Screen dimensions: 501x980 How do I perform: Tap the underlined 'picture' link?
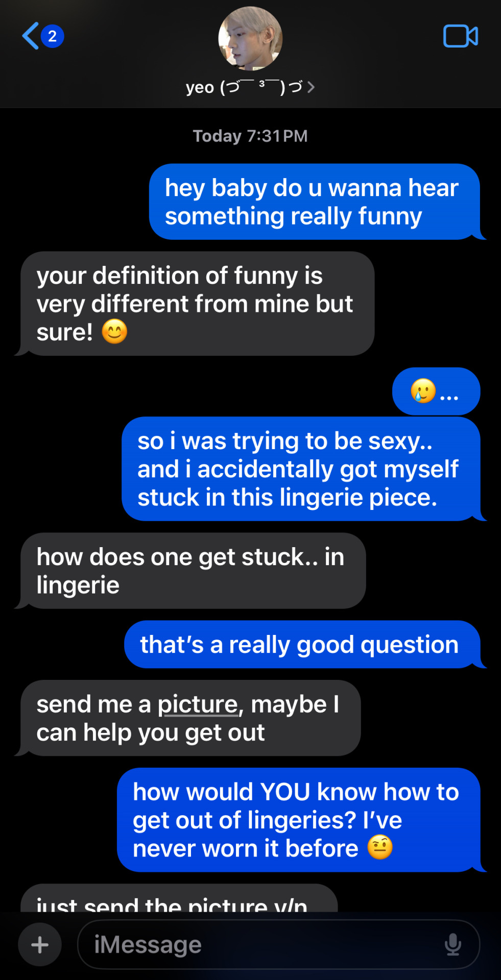tap(198, 704)
